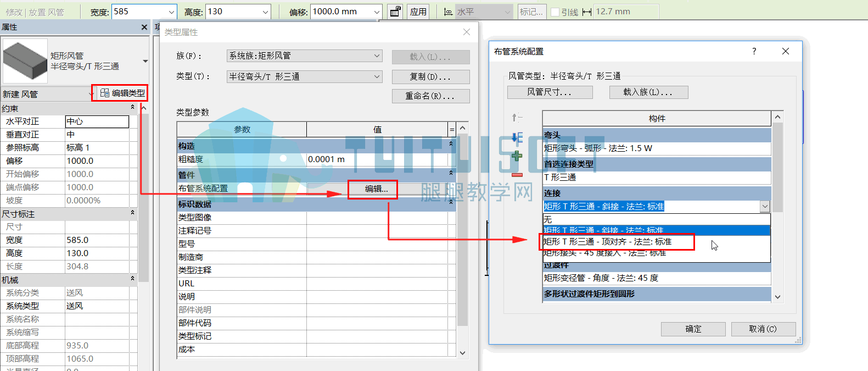Open the height 130 dropdown
The image size is (868, 371).
point(266,12)
